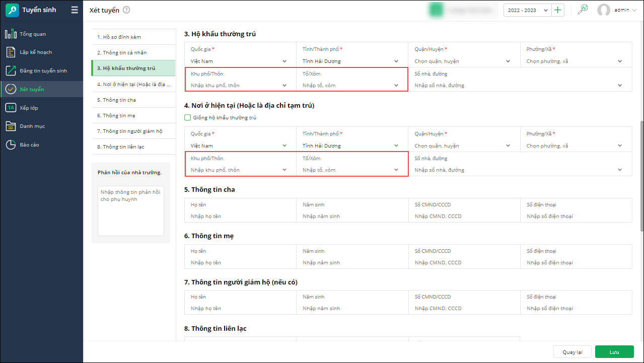Image resolution: width=644 pixels, height=363 pixels.
Task: Click the Tổng quan bar chart icon
Action: click(11, 34)
